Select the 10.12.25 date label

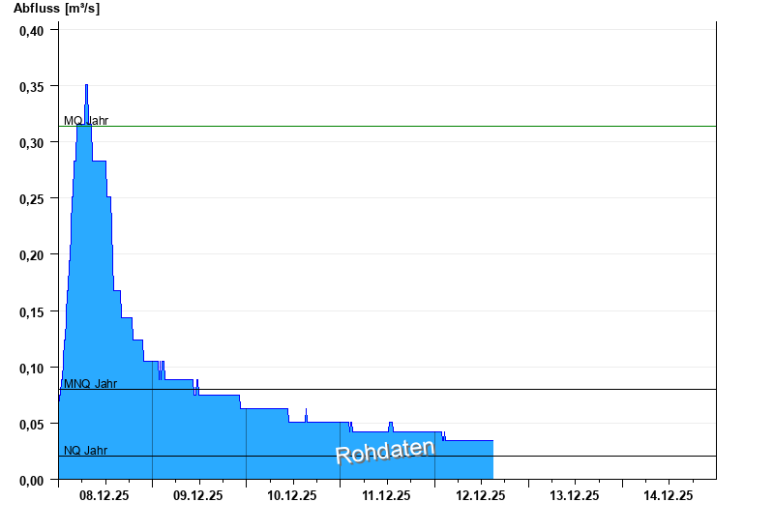pyautogui.click(x=292, y=495)
